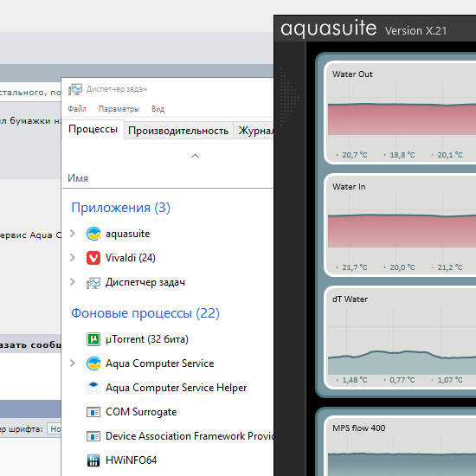Image resolution: width=476 pixels, height=476 pixels.
Task: Open the Файл menu in Task Manager
Action: [x=77, y=109]
